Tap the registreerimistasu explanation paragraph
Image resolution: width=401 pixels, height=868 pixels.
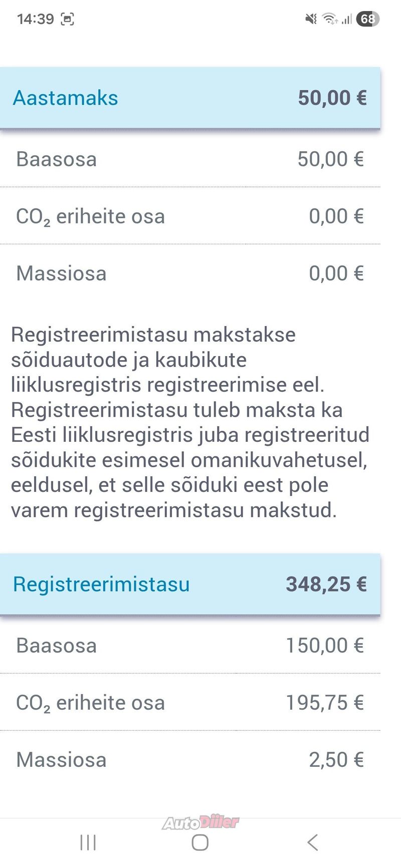[189, 422]
